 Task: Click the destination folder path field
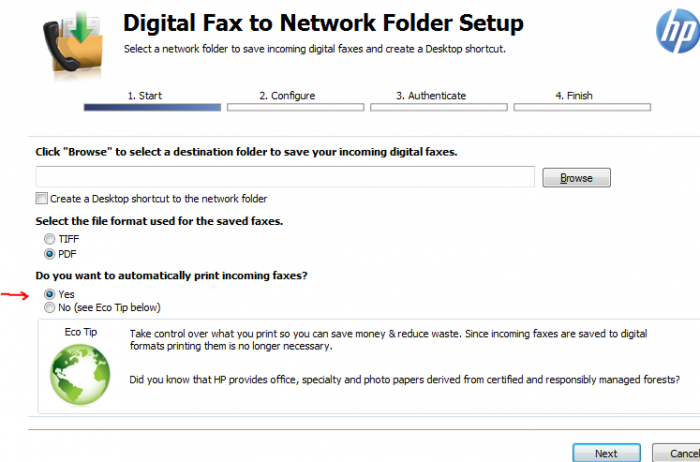[x=285, y=177]
